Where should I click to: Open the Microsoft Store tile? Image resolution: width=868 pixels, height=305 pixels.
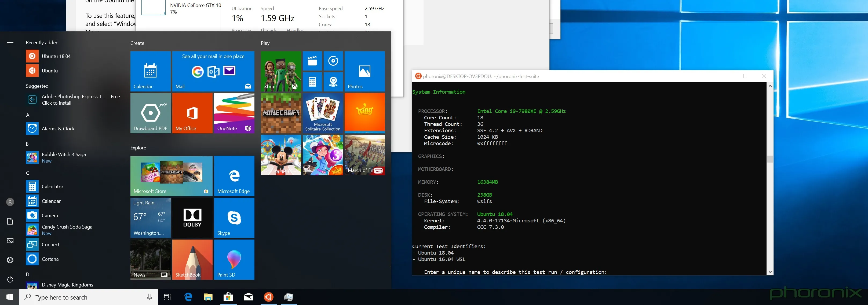172,176
